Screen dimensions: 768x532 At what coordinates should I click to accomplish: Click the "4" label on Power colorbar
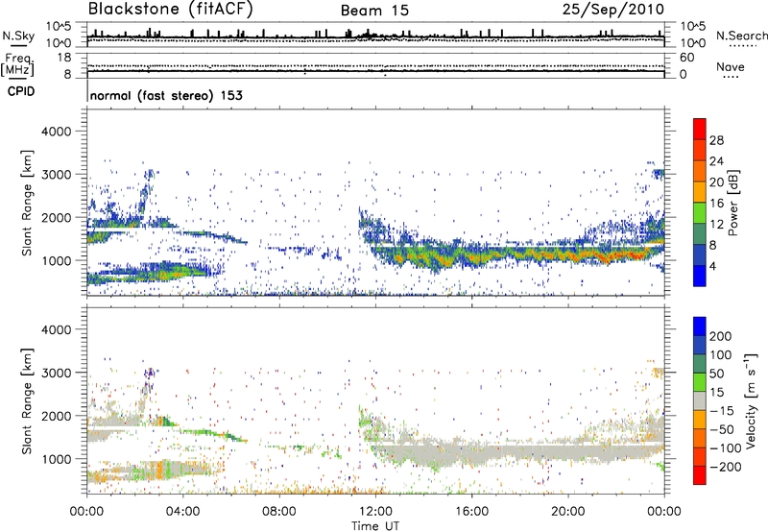[x=712, y=266]
